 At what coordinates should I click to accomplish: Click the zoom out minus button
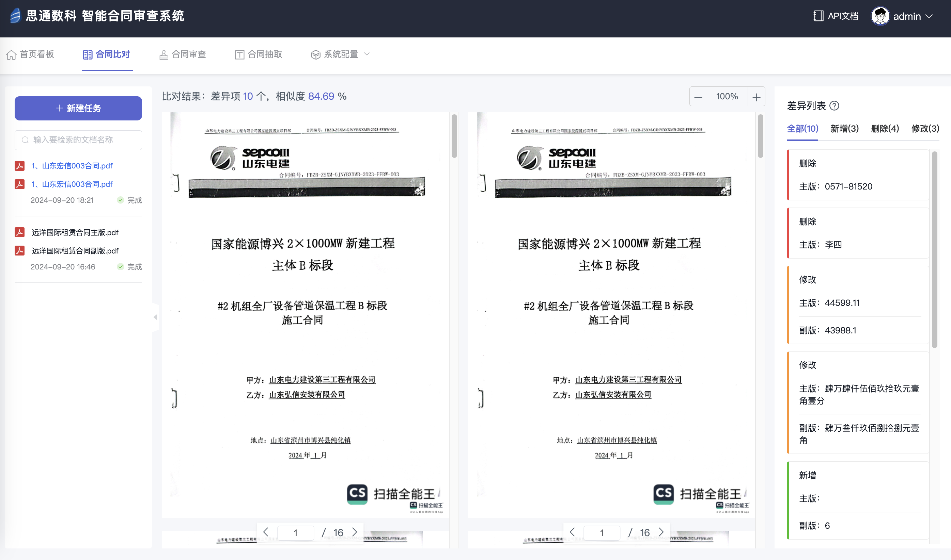pos(698,97)
